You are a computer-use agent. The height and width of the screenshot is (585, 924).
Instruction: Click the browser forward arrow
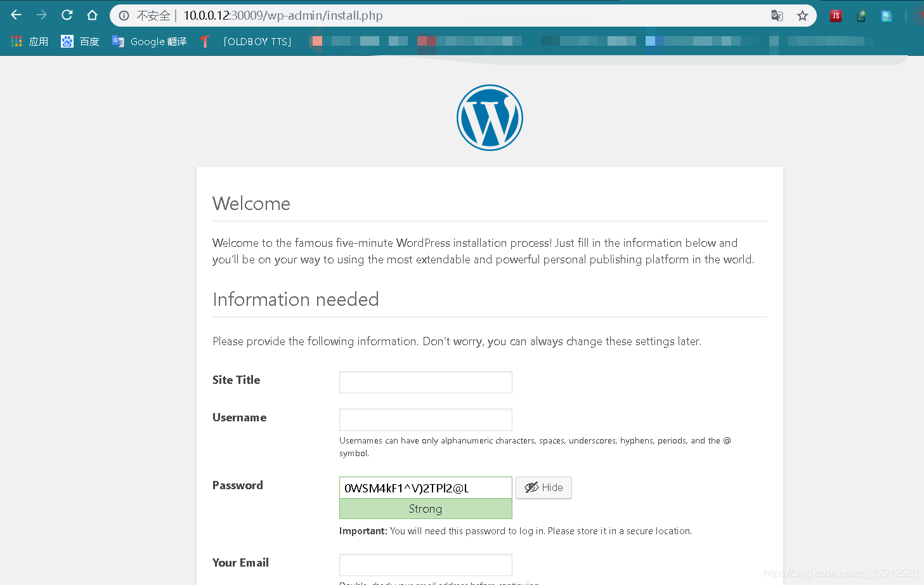pos(42,15)
